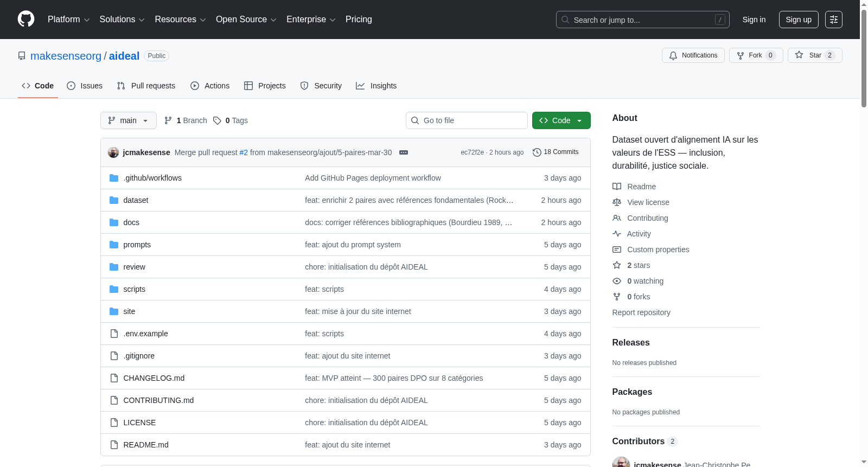Click the fork icon beside 0 forks
This screenshot has width=868, height=467.
click(x=617, y=297)
